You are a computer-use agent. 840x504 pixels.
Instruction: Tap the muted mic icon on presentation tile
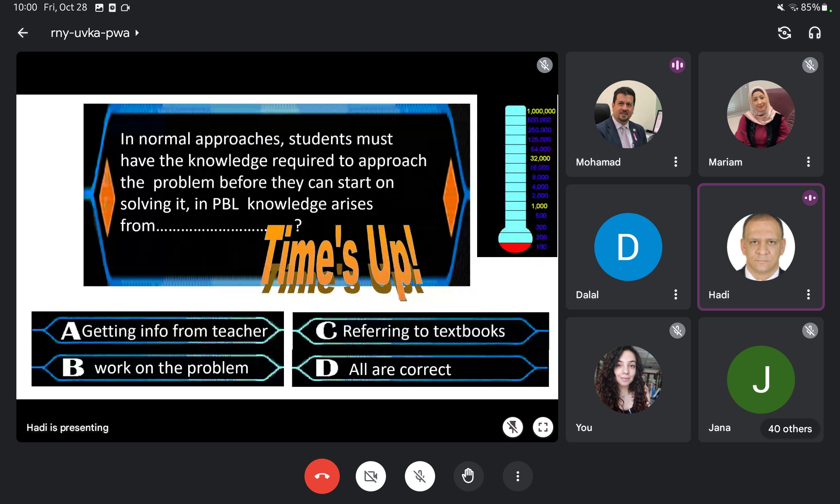tap(544, 65)
